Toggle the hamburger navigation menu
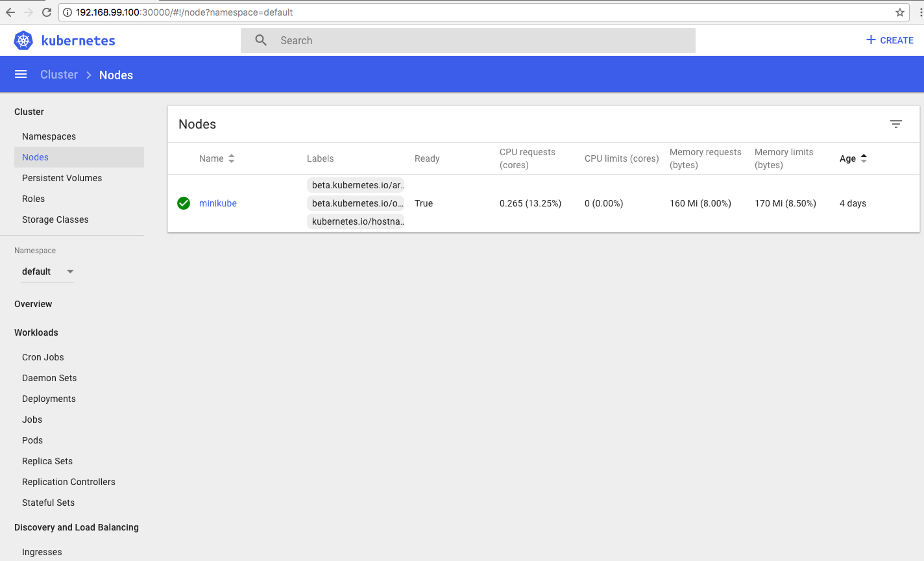This screenshot has width=924, height=561. pos(21,75)
